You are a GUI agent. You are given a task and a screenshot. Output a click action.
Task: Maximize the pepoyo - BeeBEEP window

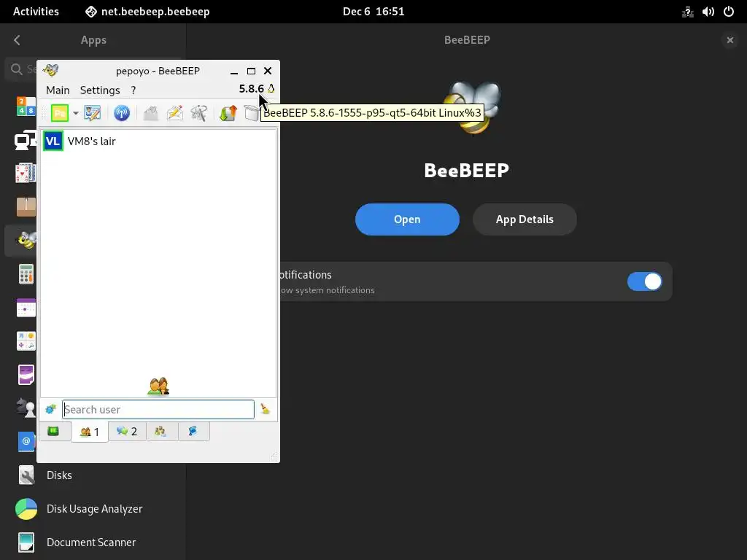point(251,71)
